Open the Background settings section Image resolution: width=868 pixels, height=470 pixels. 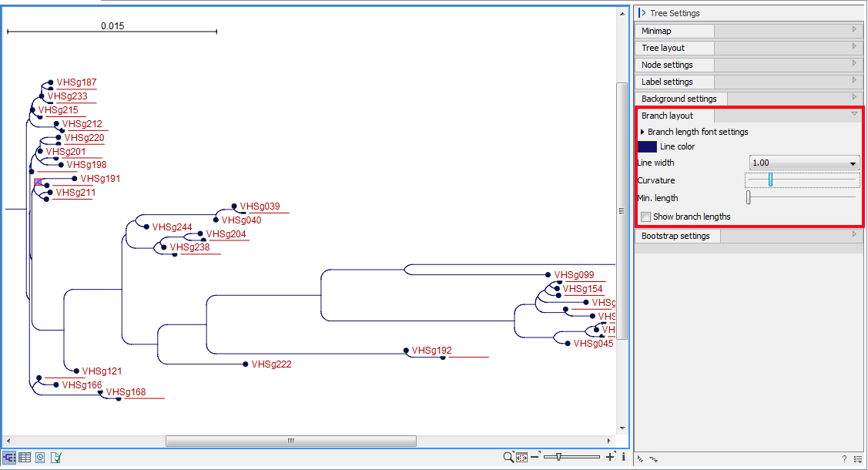680,98
